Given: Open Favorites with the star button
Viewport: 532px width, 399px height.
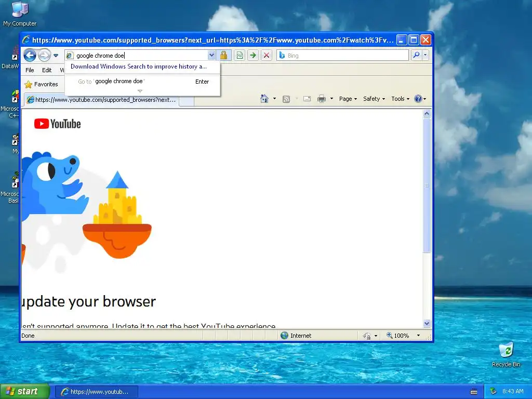Looking at the screenshot, I should click(42, 84).
